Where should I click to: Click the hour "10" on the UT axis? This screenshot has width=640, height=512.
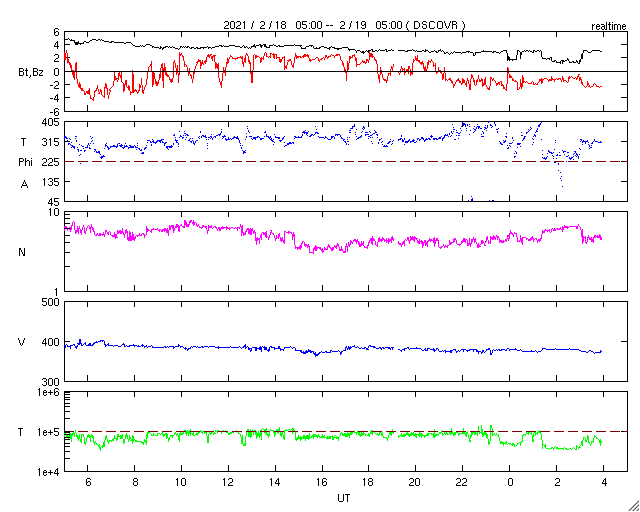tap(182, 483)
